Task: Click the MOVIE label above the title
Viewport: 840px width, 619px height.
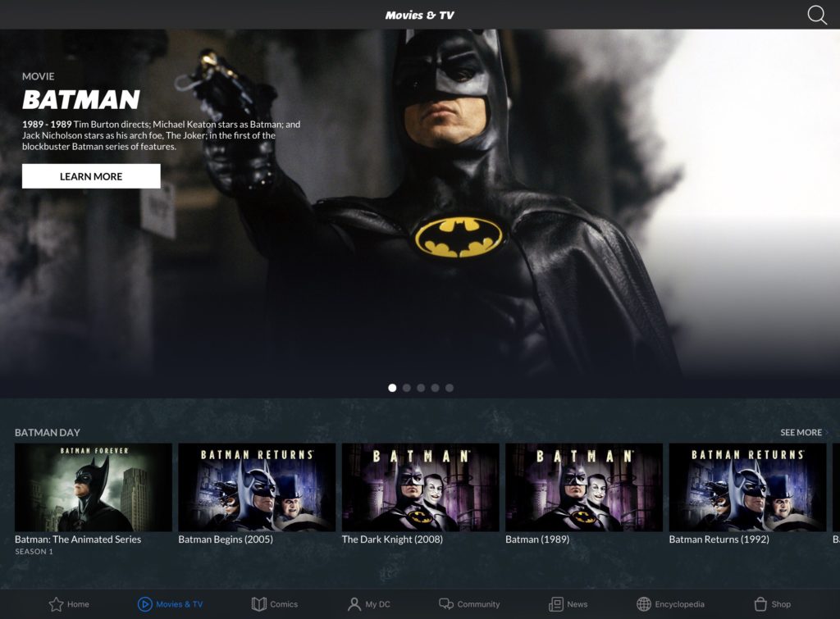Action: point(38,76)
